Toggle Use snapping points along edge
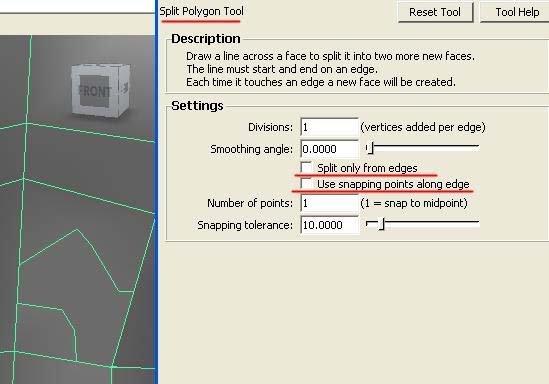This screenshot has height=384, width=549. click(306, 183)
